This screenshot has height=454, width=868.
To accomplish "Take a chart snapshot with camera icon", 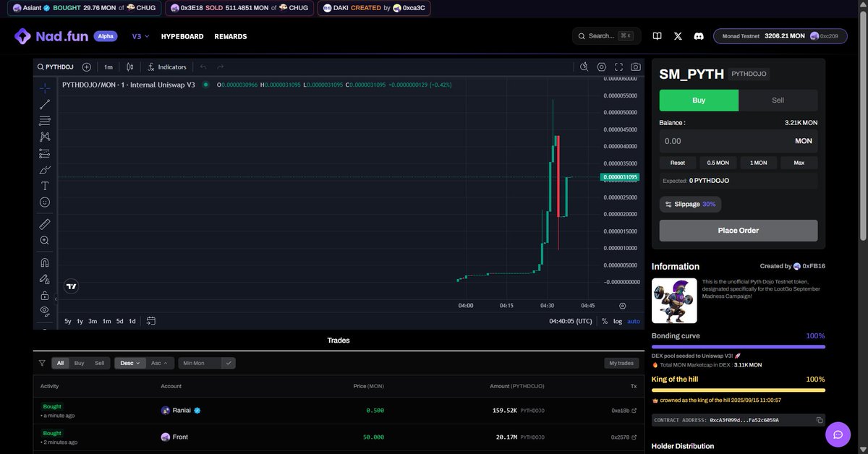I will 635,67.
